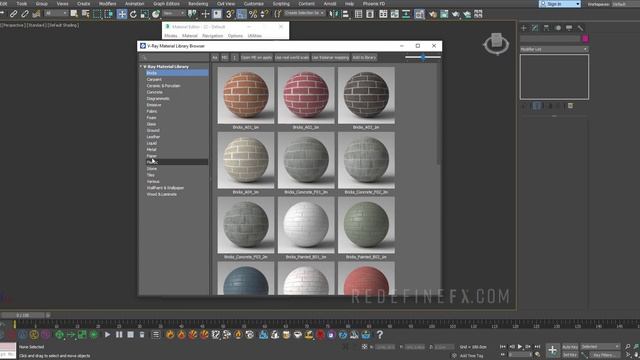
Task: Click the large plus key button
Action: point(552,350)
